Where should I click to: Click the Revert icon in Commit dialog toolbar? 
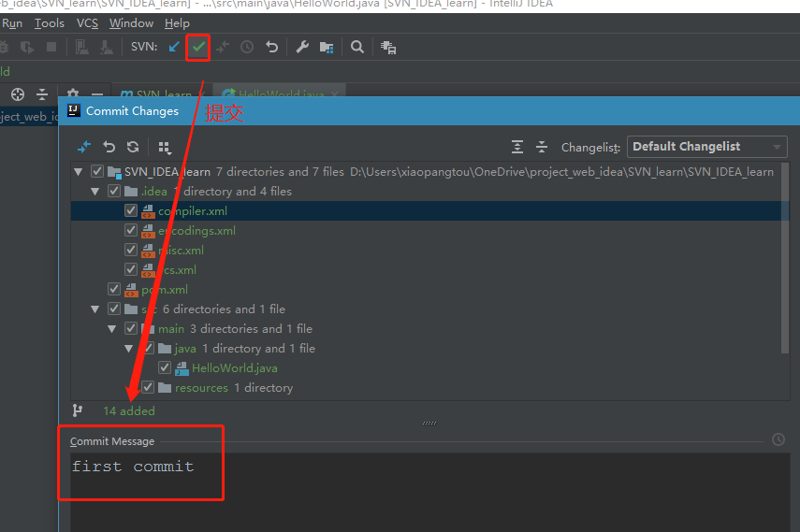tap(109, 147)
